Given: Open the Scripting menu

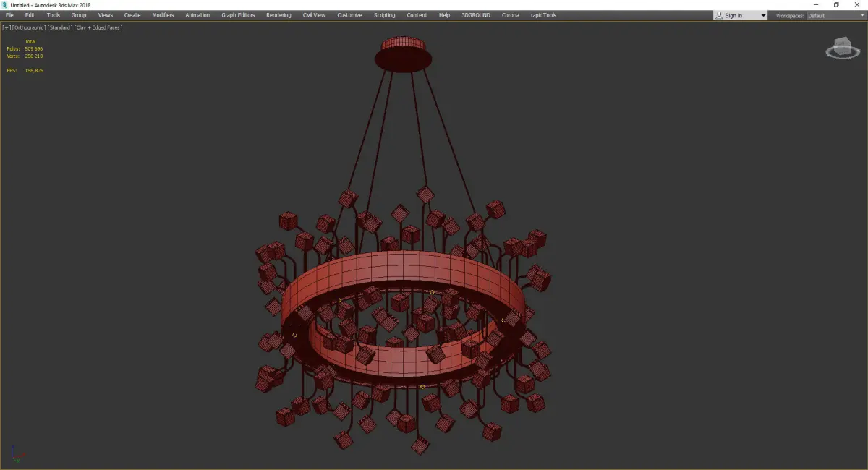Looking at the screenshot, I should tap(384, 15).
